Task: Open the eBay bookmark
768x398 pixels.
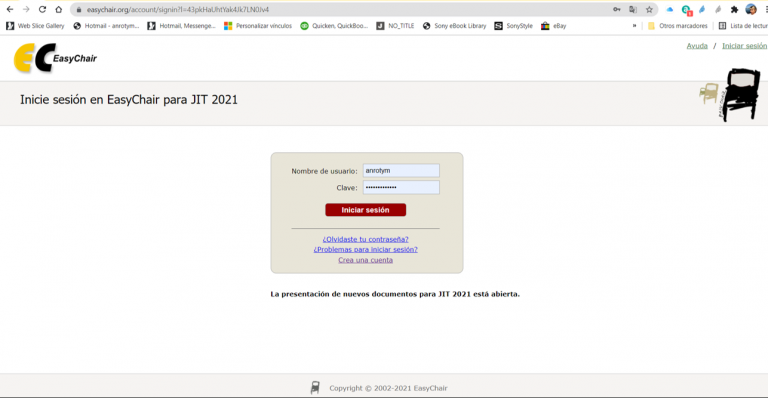Action: click(553, 26)
